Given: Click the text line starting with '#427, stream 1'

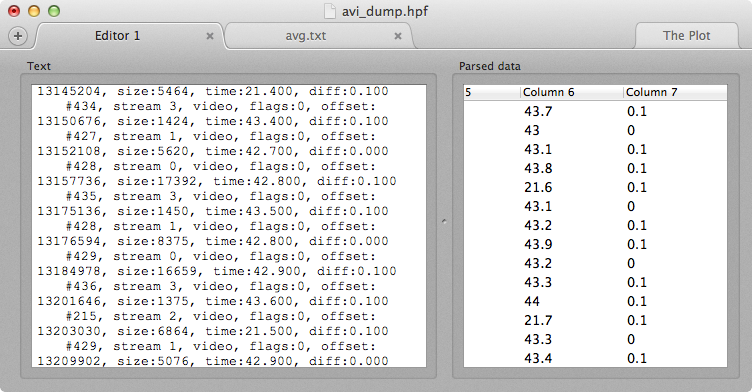Looking at the screenshot, I should click(x=221, y=137).
